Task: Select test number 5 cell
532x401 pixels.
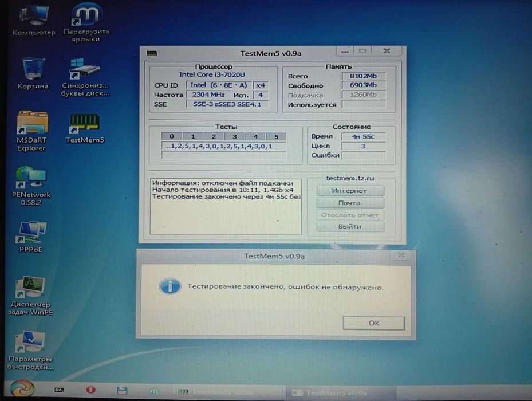Action: (x=276, y=136)
